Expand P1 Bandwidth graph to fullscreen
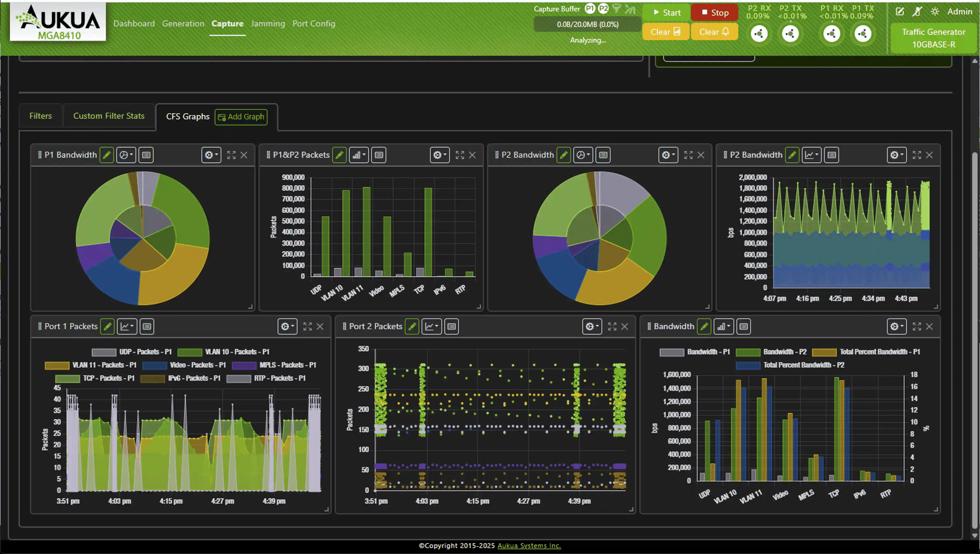The width and height of the screenshot is (980, 554). (x=231, y=155)
